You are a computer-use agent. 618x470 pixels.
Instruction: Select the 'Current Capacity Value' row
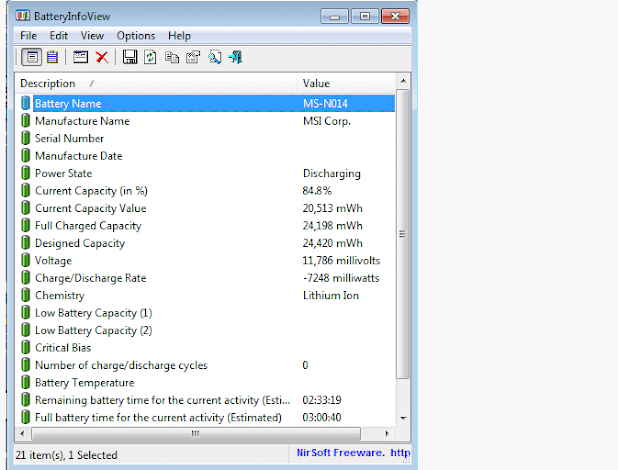point(205,208)
